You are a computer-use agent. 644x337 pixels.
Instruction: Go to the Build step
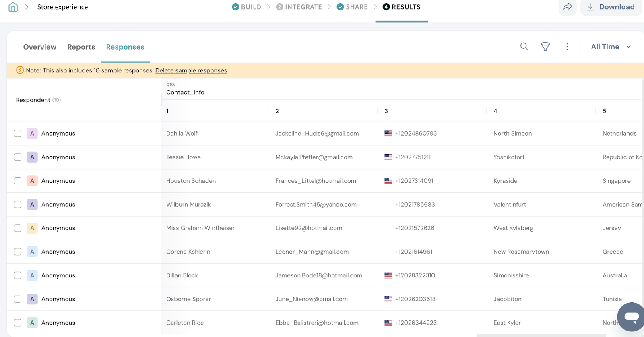(247, 7)
